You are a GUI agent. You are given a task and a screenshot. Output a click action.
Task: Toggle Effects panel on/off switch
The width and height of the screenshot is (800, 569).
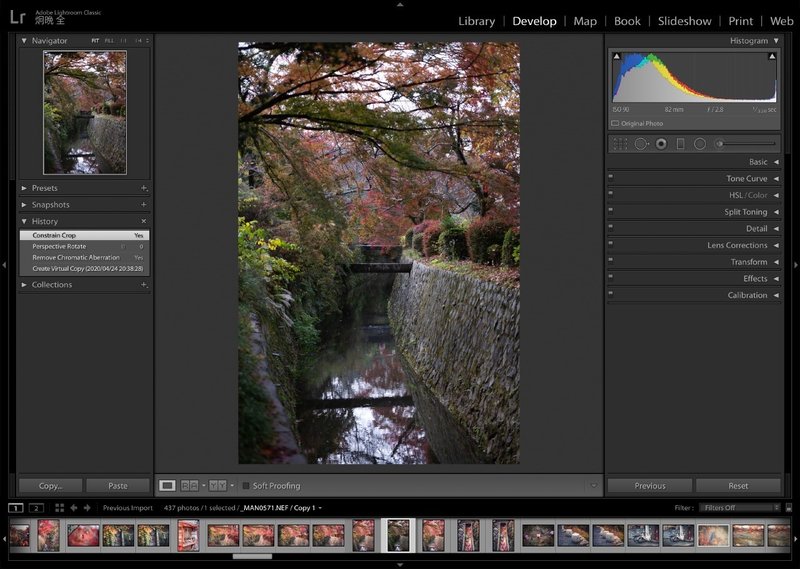[x=611, y=277]
